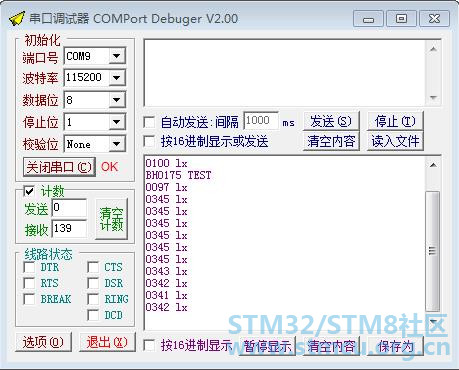
Task: Click the 读入文件 load file button
Action: [x=395, y=141]
